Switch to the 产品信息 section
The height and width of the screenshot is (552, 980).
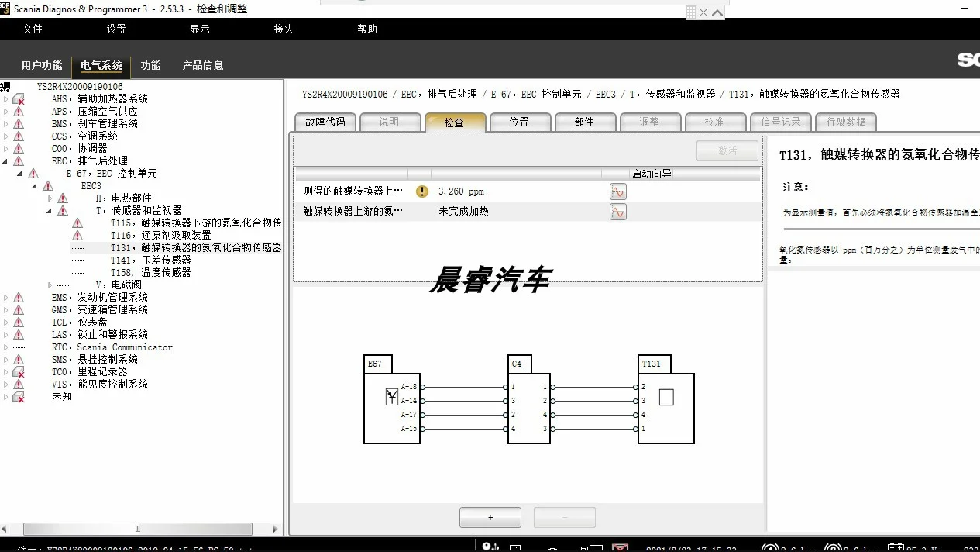[203, 65]
